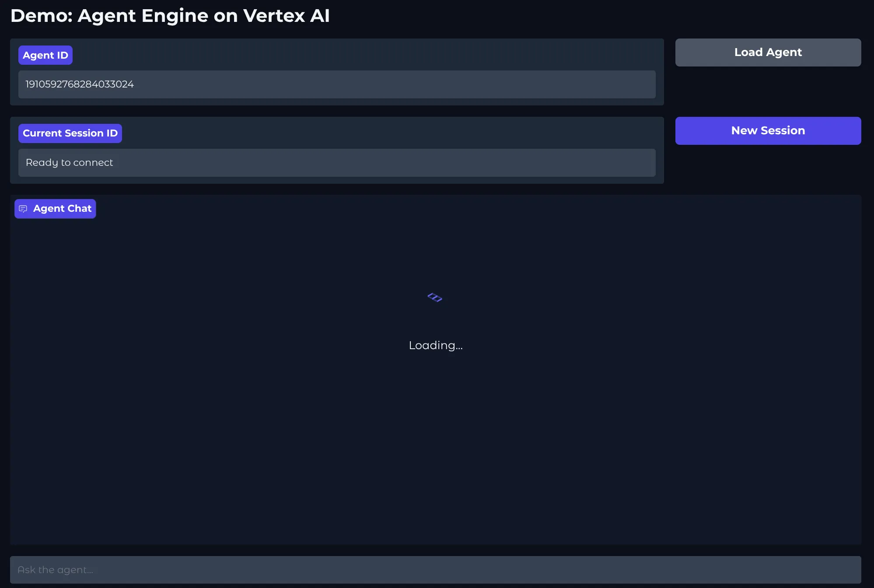Click the empty right end of session ID field
This screenshot has width=874, height=588.
(x=612, y=163)
